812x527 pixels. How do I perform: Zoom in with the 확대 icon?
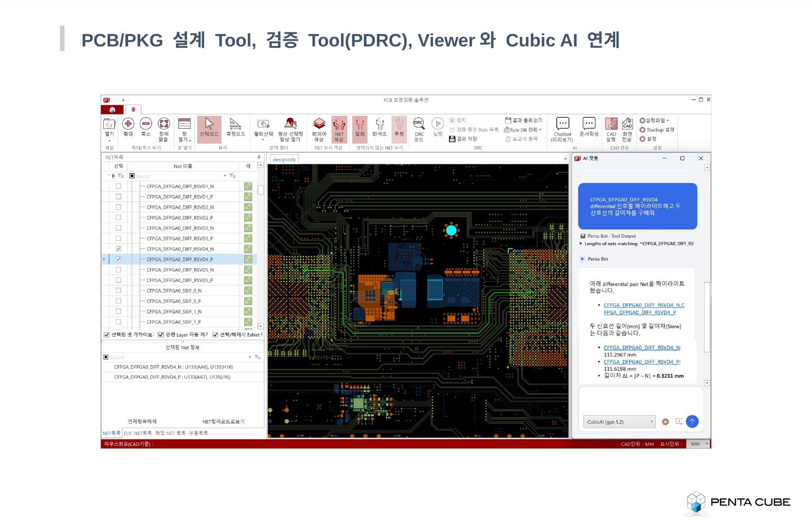128,127
